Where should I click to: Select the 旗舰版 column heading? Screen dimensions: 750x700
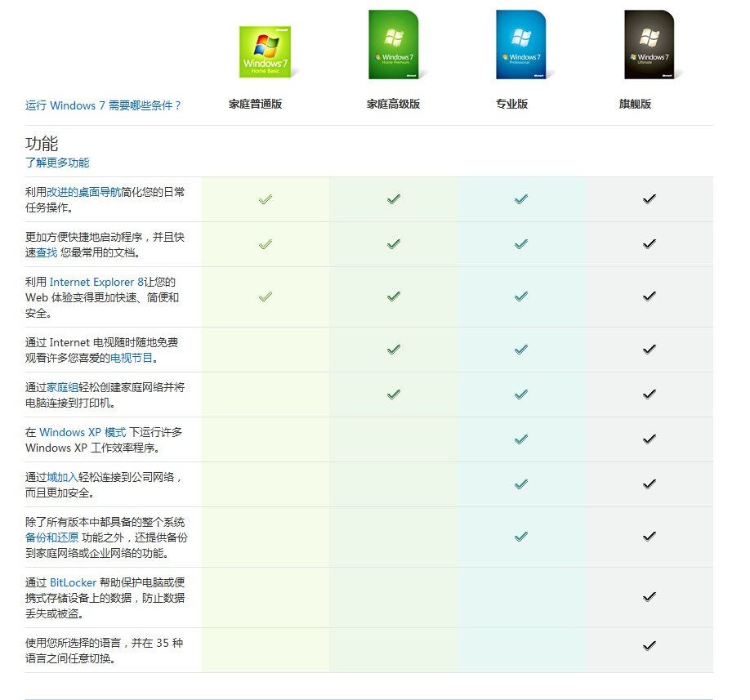(635, 105)
